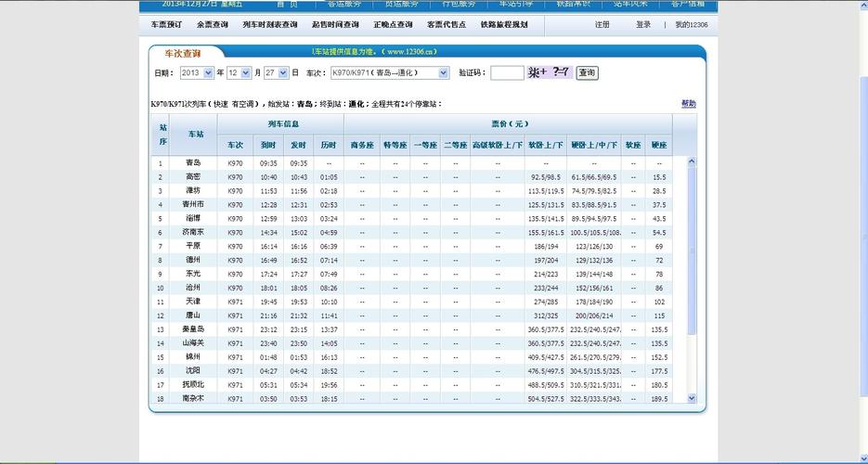Select 正晚点查询 in navigation
Screen dimensions: 868x464
point(393,25)
